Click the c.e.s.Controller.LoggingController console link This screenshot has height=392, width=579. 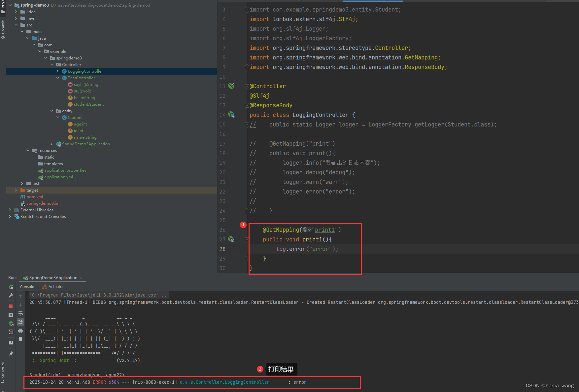tap(224, 382)
